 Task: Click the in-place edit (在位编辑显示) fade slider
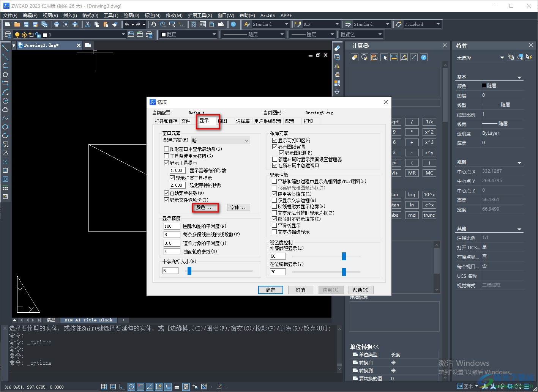pyautogui.click(x=344, y=272)
